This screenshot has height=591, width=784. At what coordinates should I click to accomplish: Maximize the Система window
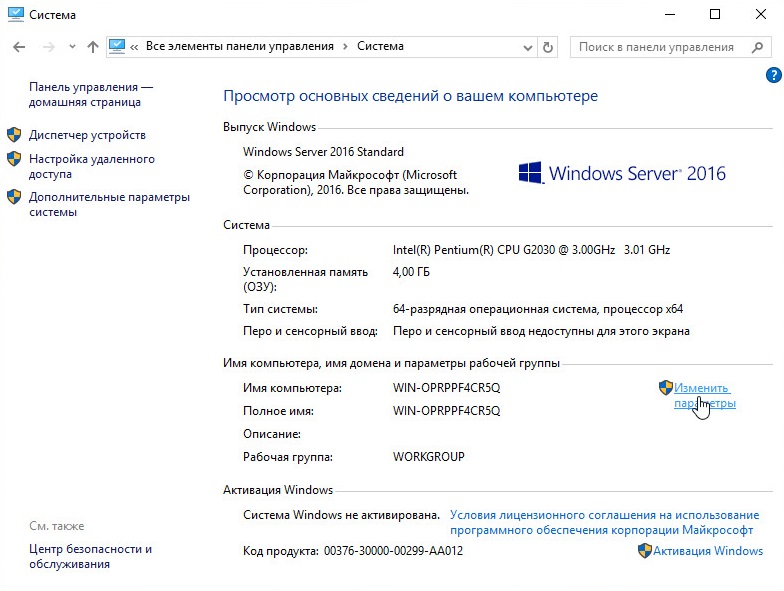pos(715,14)
